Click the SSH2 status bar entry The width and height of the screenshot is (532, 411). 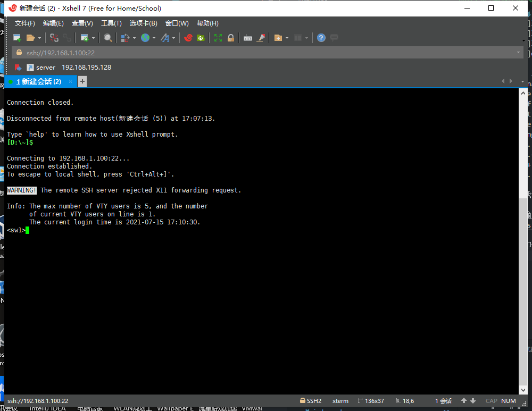click(311, 401)
